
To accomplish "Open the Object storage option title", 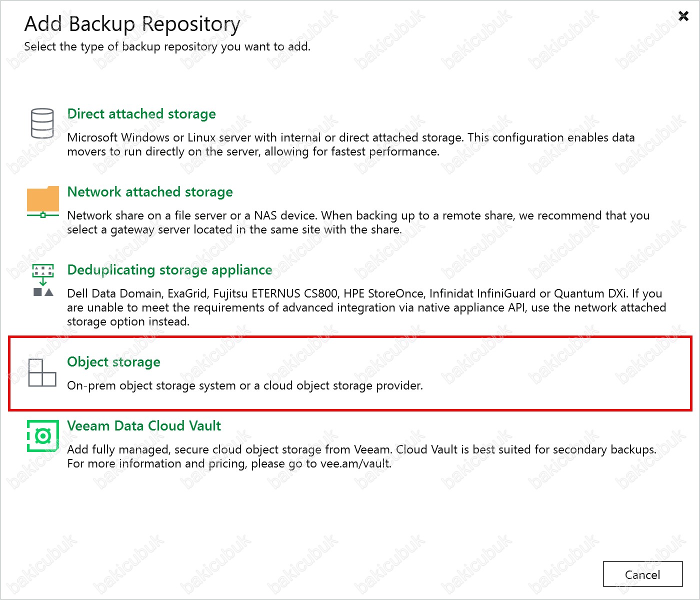I will click(113, 362).
